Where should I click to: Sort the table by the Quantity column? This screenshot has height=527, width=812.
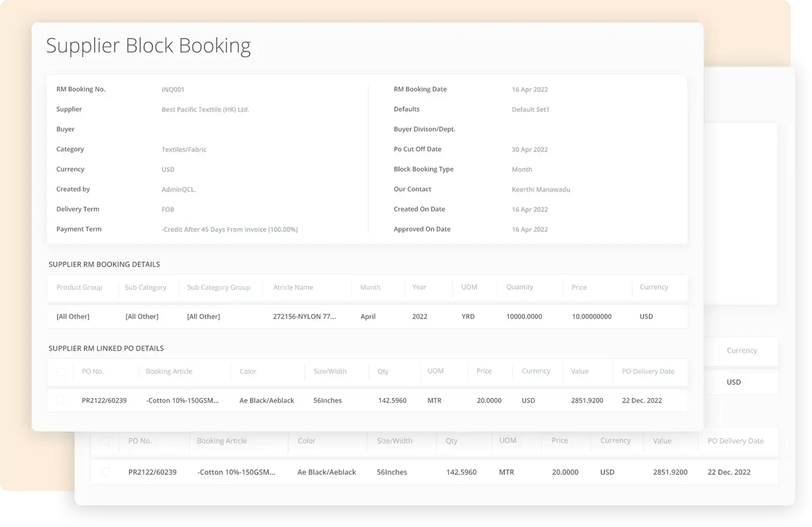click(x=519, y=287)
